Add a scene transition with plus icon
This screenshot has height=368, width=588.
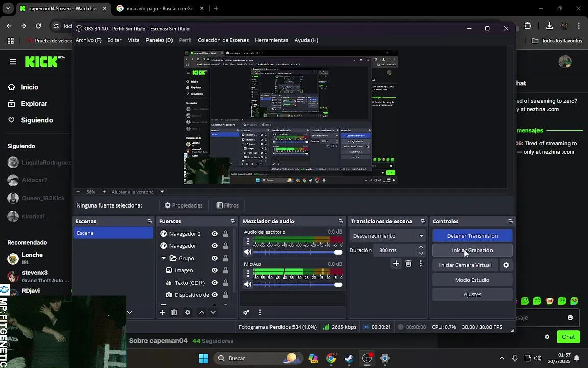click(396, 264)
